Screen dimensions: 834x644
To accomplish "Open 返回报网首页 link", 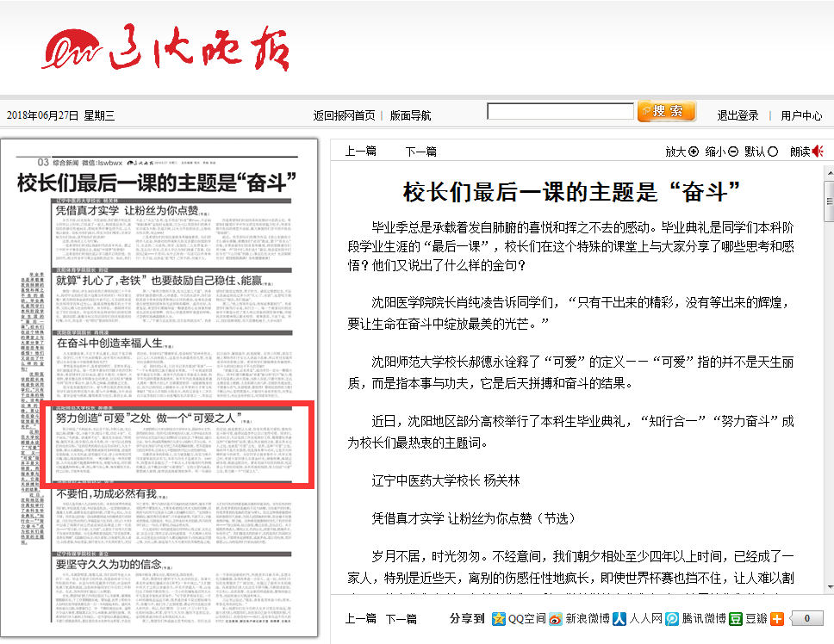I will tap(344, 115).
